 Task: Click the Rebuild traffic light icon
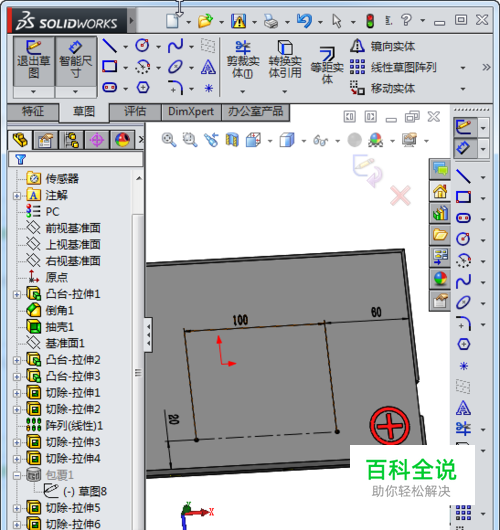click(370, 21)
